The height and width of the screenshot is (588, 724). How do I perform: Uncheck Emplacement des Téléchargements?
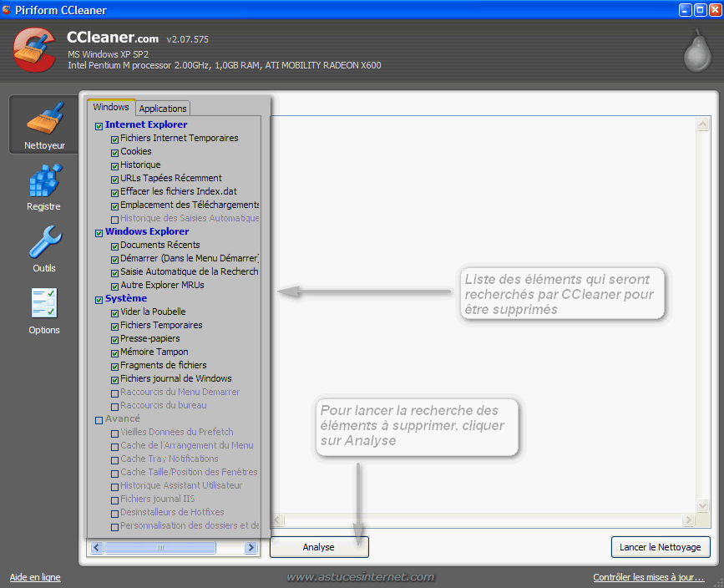coord(114,206)
